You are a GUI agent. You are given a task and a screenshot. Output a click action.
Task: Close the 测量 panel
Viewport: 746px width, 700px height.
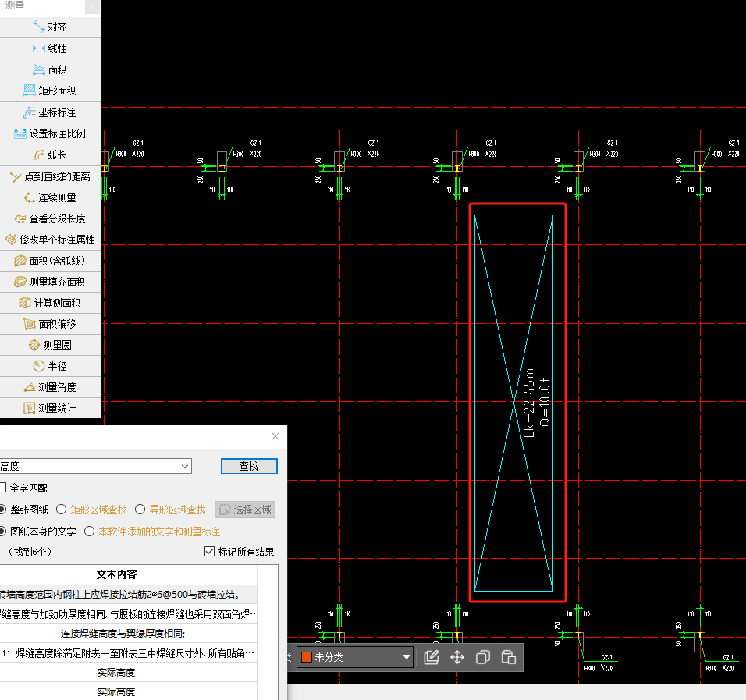pyautogui.click(x=92, y=7)
